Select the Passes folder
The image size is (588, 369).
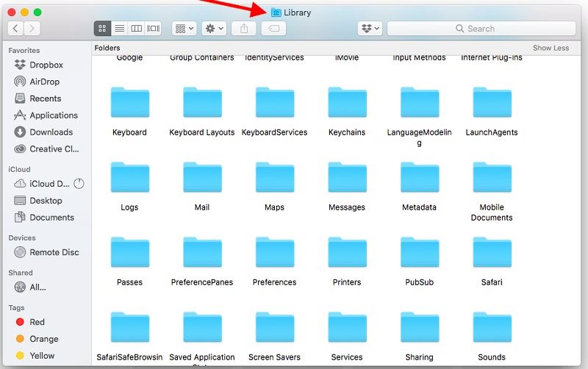tap(130, 252)
